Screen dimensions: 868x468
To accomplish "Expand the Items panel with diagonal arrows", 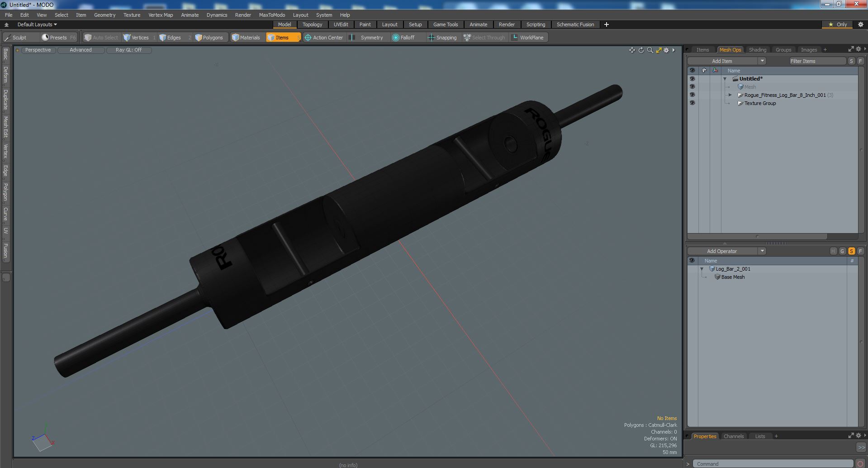I will coord(851,49).
